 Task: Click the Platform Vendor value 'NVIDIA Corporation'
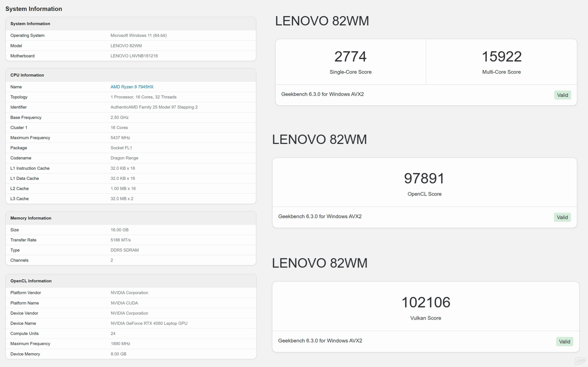click(x=129, y=293)
